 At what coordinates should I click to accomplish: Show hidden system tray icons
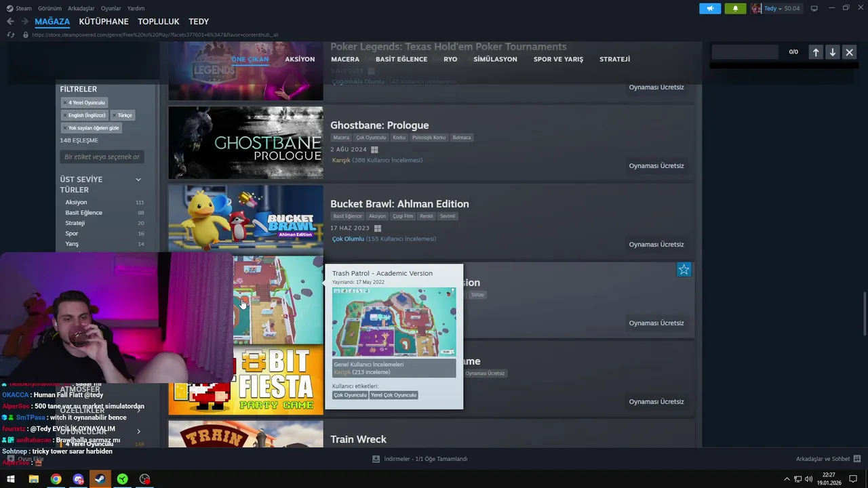pyautogui.click(x=787, y=479)
